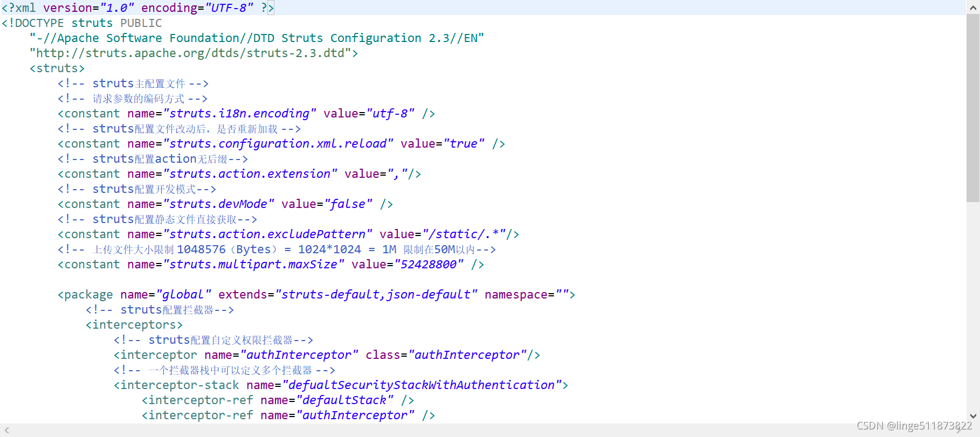Click the comment struts主配置文件
This screenshot has height=437, width=980.
point(133,84)
